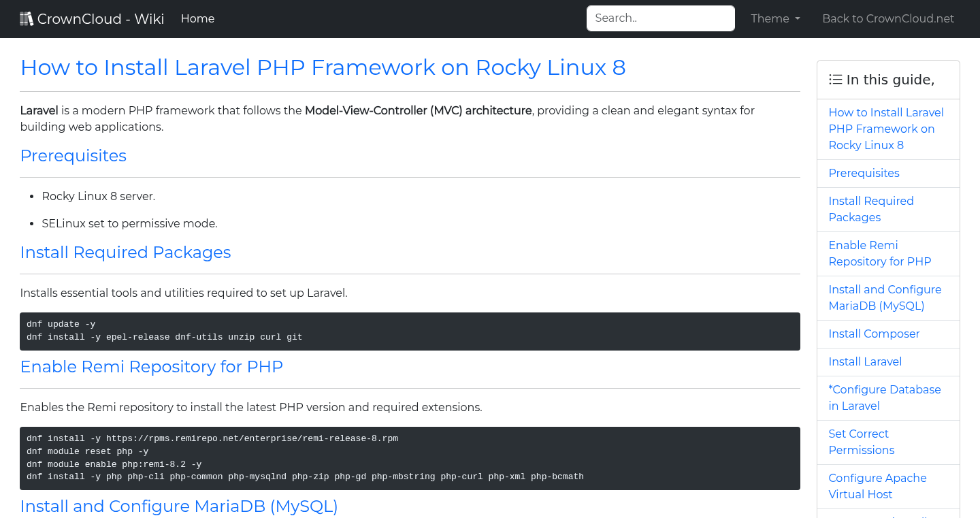Go to Install Laravel in sidebar

point(865,361)
